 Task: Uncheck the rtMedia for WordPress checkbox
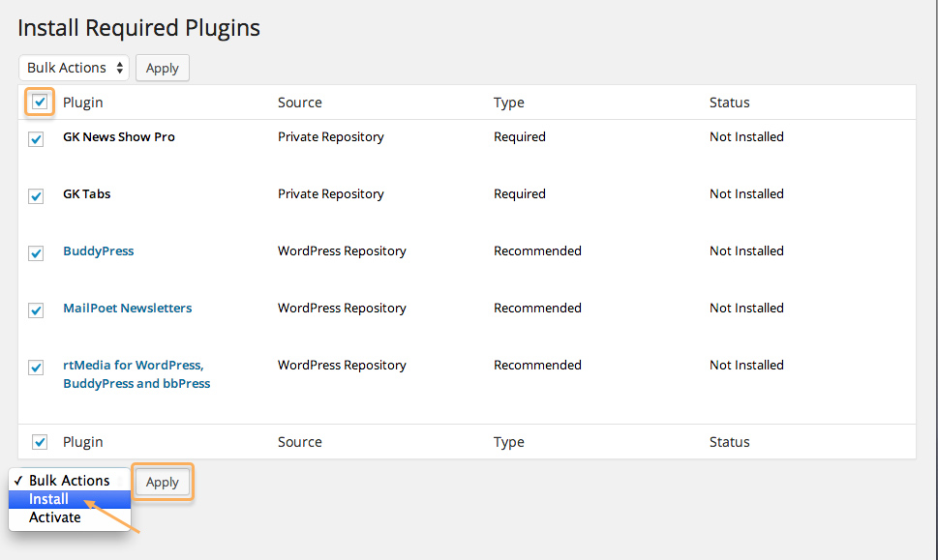36,367
